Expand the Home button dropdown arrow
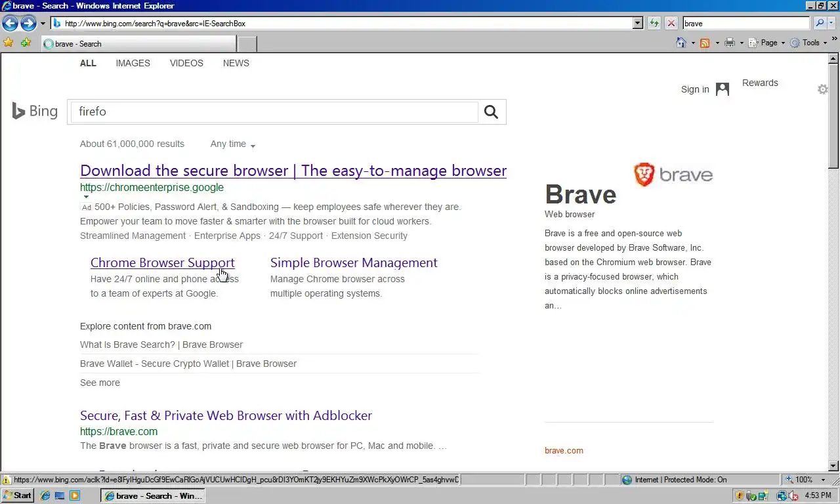Image resolution: width=840 pixels, height=504 pixels. pyautogui.click(x=693, y=43)
